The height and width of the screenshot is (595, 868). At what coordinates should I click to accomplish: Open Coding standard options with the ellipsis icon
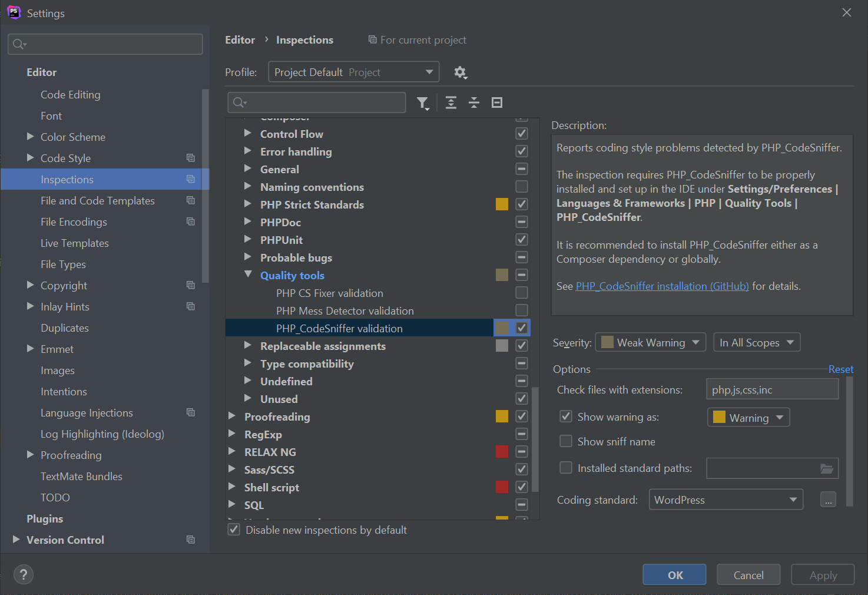click(828, 500)
